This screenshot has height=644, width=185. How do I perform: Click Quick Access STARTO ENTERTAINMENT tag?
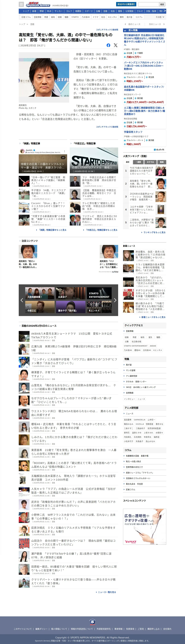(x=136, y=346)
